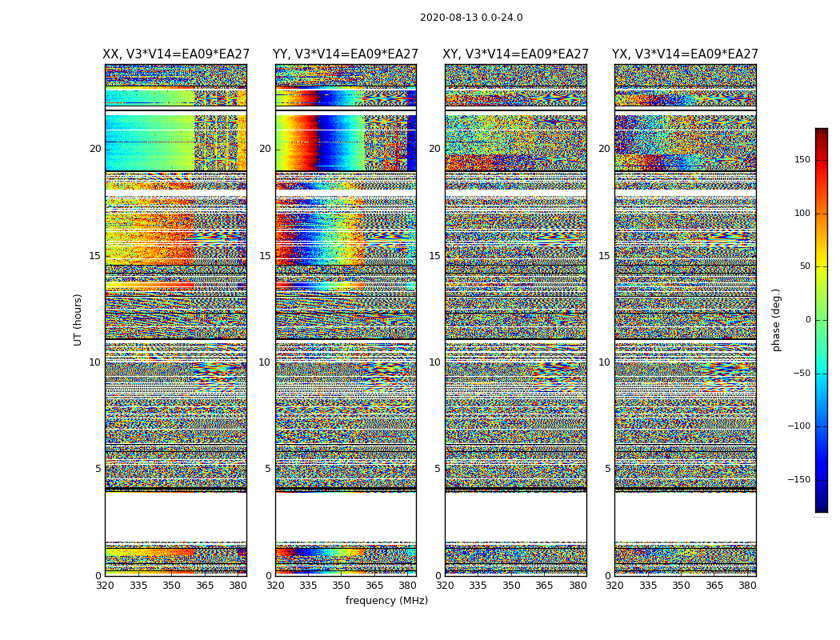The height and width of the screenshot is (640, 840).
Task: Select the XY, V3*V14=EA09*EA27 panel title
Action: coord(515,54)
